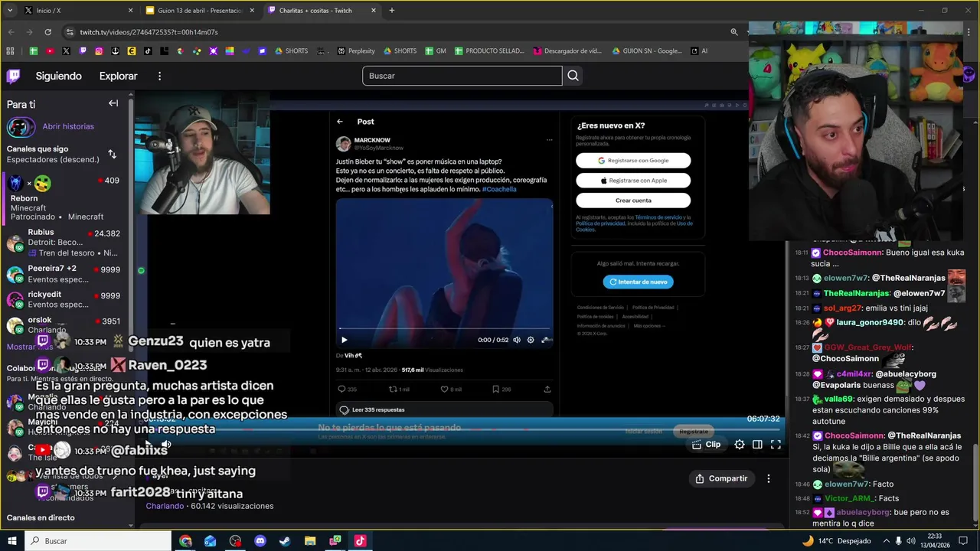Switch to the Guion 13 de abril tab

(x=199, y=11)
